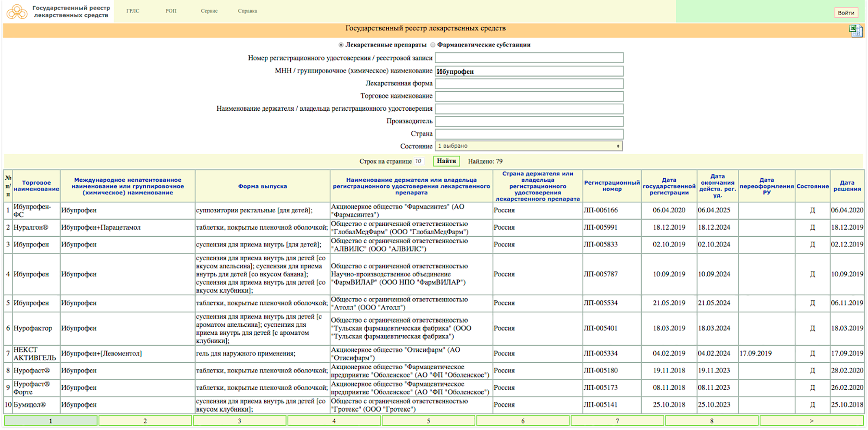Go to results page 7
868x430 pixels.
pos(617,420)
